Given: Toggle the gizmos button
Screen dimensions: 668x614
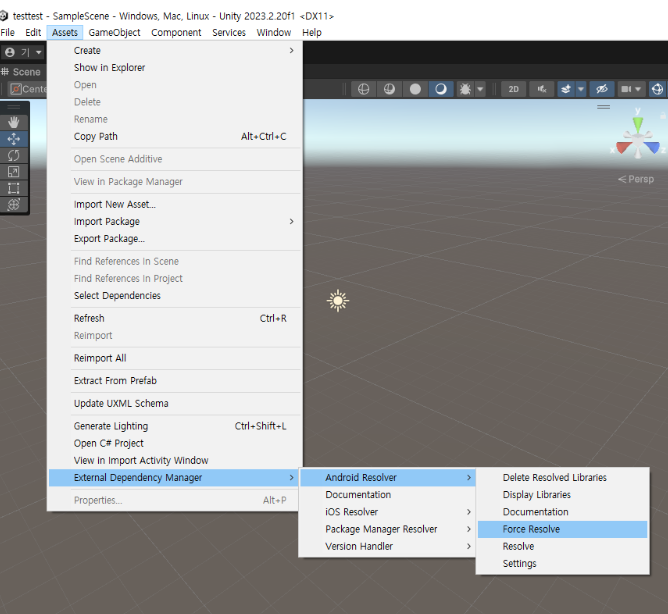Looking at the screenshot, I should [x=657, y=89].
